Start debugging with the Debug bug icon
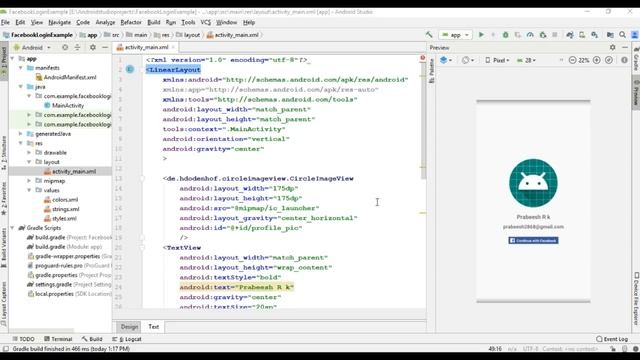Screen dimensions: 640x360 [x=505, y=35]
